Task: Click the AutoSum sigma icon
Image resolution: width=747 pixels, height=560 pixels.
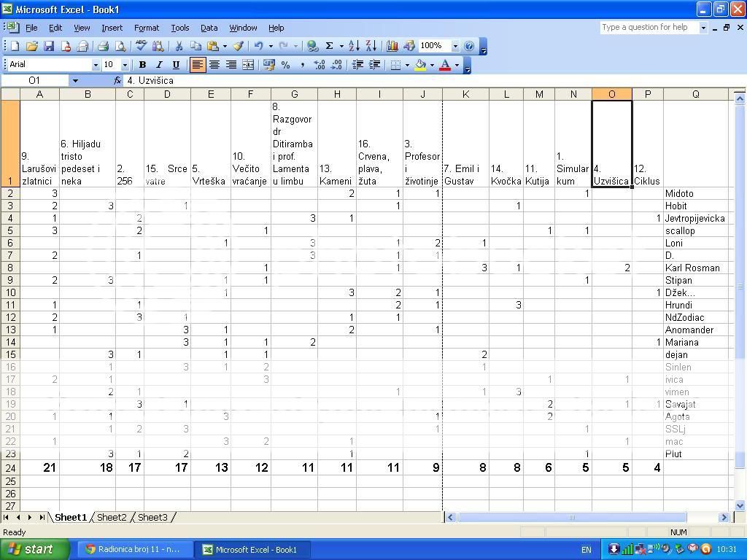Action: point(329,46)
